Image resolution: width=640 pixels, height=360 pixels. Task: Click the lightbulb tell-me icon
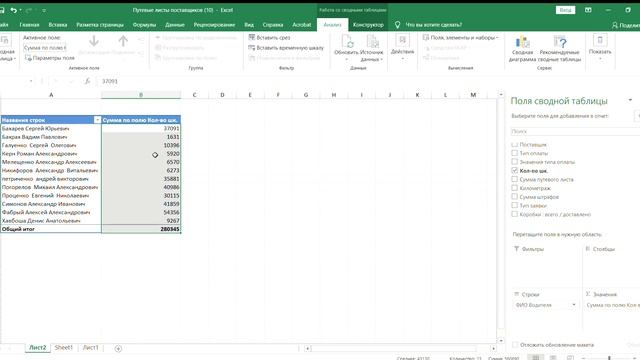point(398,25)
